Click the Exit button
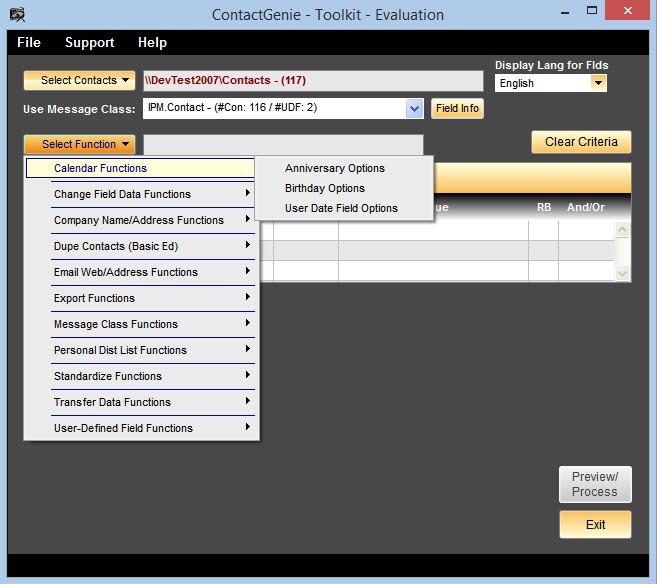The height and width of the screenshot is (584, 657). [x=595, y=525]
